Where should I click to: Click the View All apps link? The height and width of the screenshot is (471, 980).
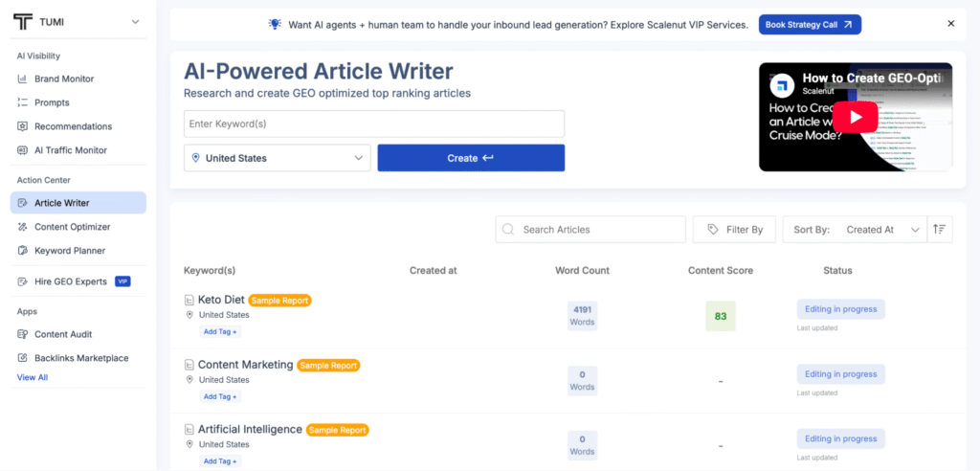point(32,377)
